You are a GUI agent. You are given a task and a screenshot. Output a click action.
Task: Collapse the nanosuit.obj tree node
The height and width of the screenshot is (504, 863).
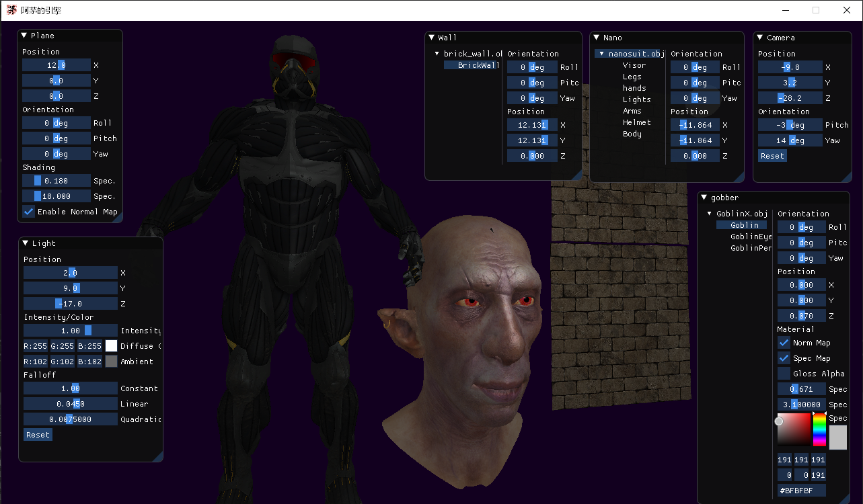[602, 54]
